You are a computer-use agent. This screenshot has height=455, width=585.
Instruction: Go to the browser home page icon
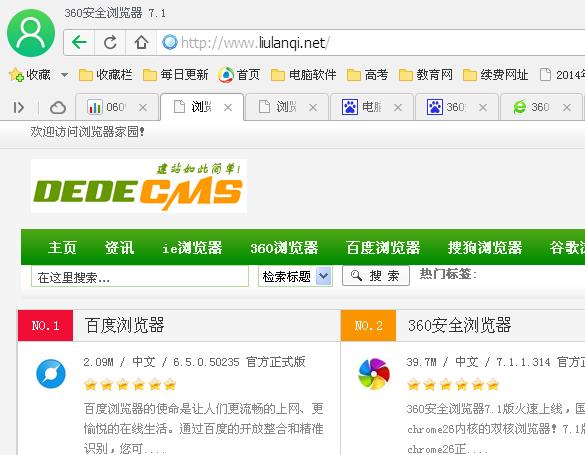(141, 43)
